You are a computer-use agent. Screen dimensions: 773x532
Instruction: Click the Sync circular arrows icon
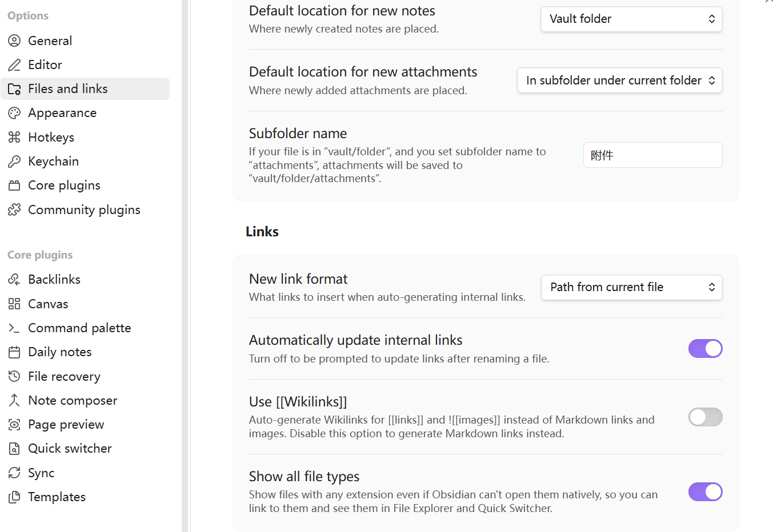click(x=14, y=473)
